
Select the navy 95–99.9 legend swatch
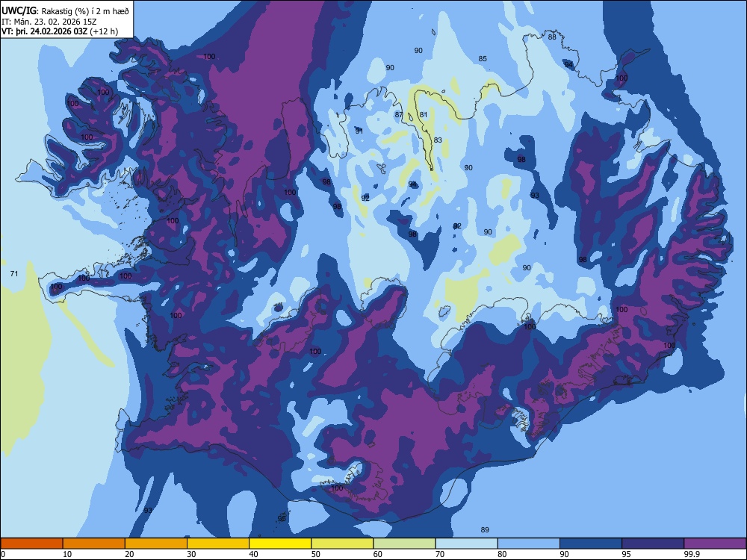pyautogui.click(x=653, y=544)
